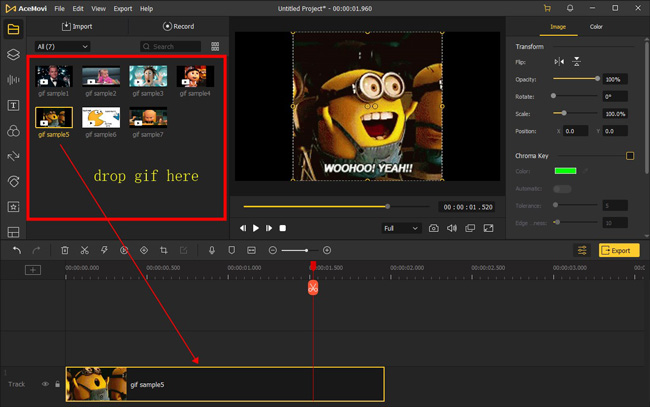Open the speed control toolbar icon

124,250
